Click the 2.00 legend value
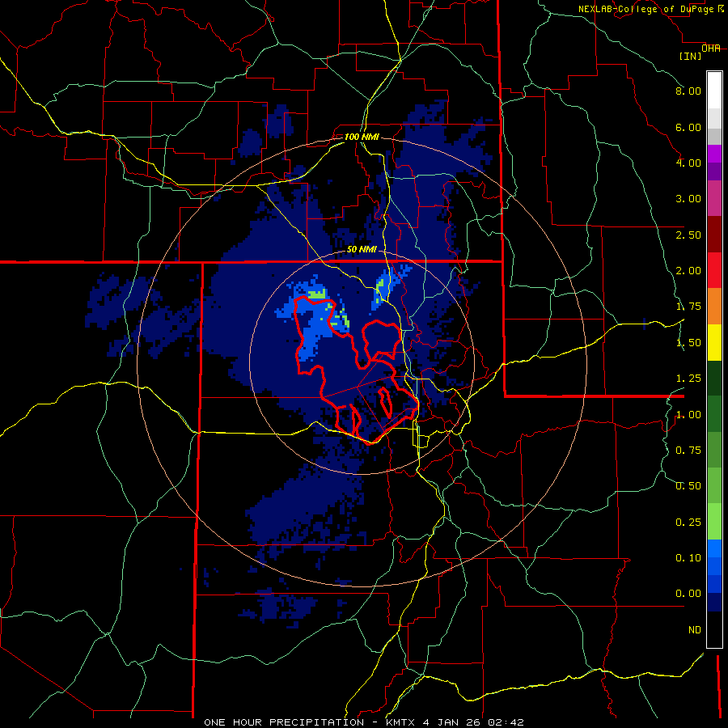728x728 pixels. click(x=688, y=271)
